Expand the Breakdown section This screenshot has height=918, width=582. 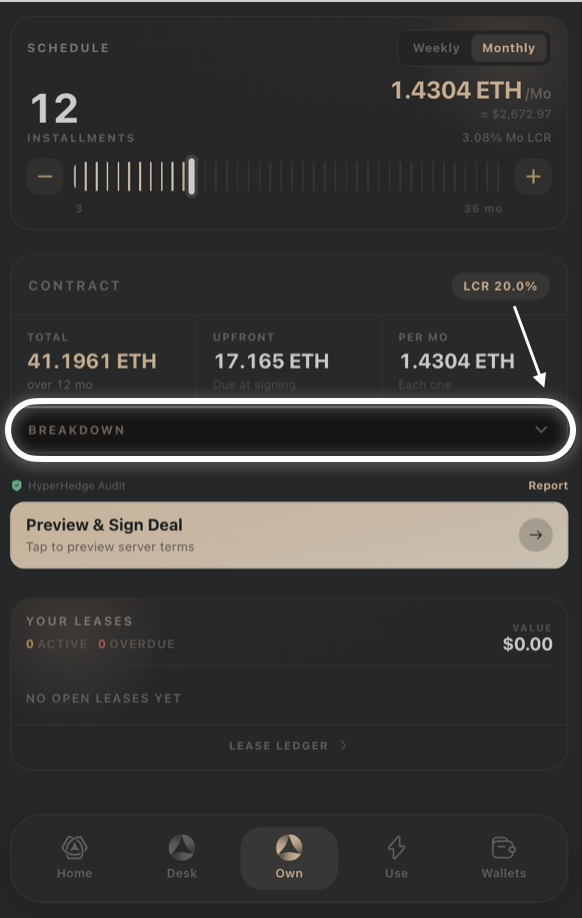(290, 430)
